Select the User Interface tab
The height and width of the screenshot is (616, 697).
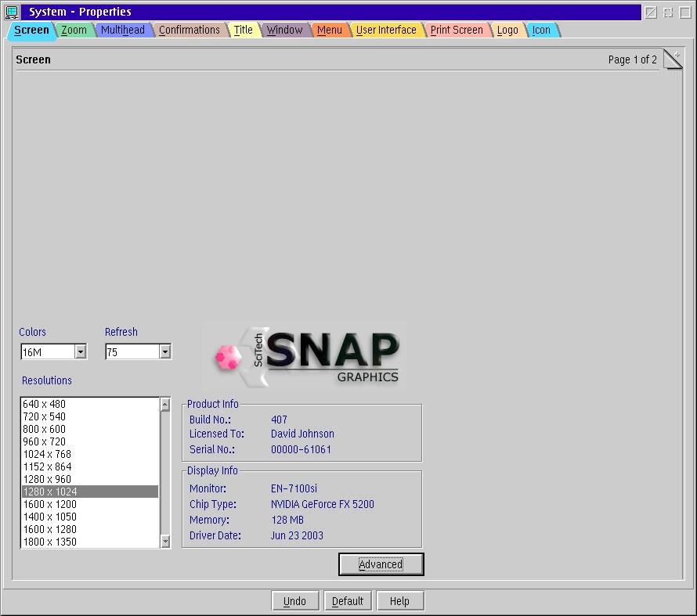386,30
